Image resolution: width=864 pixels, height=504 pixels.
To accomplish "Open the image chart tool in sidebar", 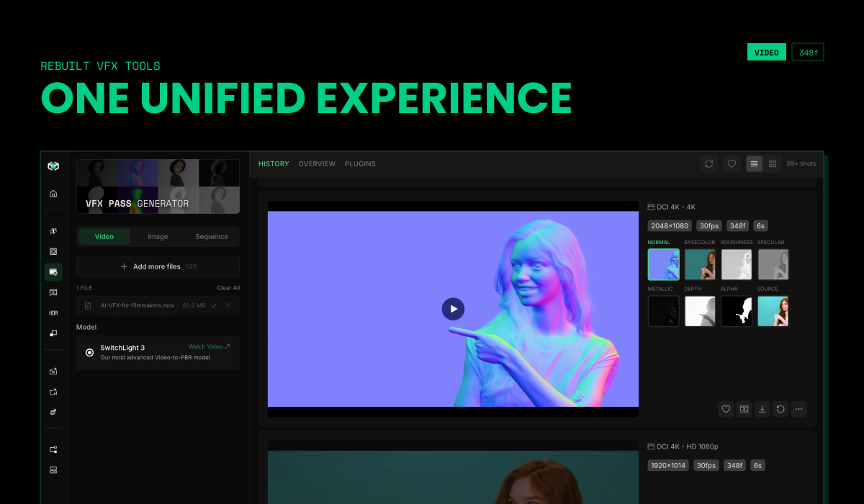I will tap(53, 293).
